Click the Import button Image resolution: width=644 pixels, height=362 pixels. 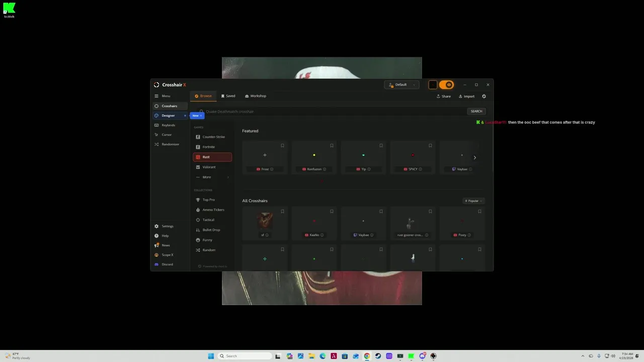tap(467, 97)
